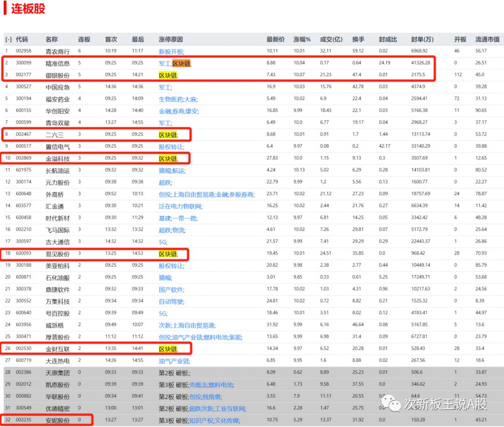The height and width of the screenshot is (427, 504).
Task: Open 知识产权;文化传媒 link for 安妮股份
Action: (x=214, y=420)
